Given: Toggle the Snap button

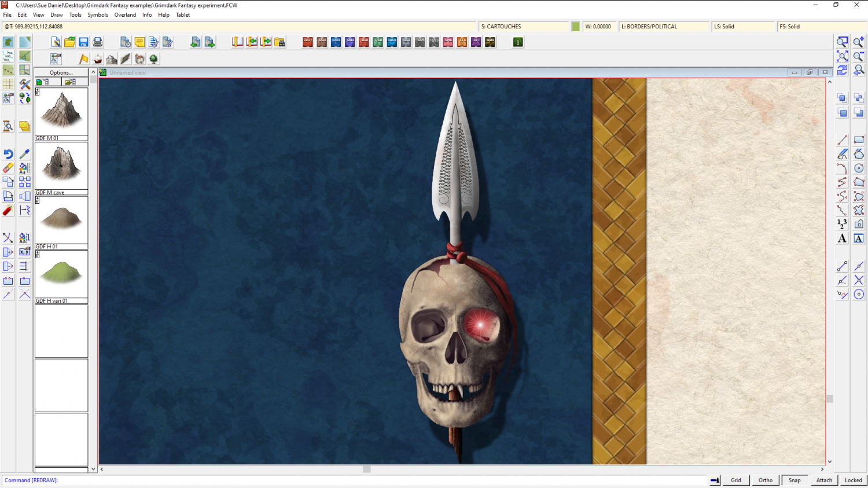Looking at the screenshot, I should coord(795,480).
